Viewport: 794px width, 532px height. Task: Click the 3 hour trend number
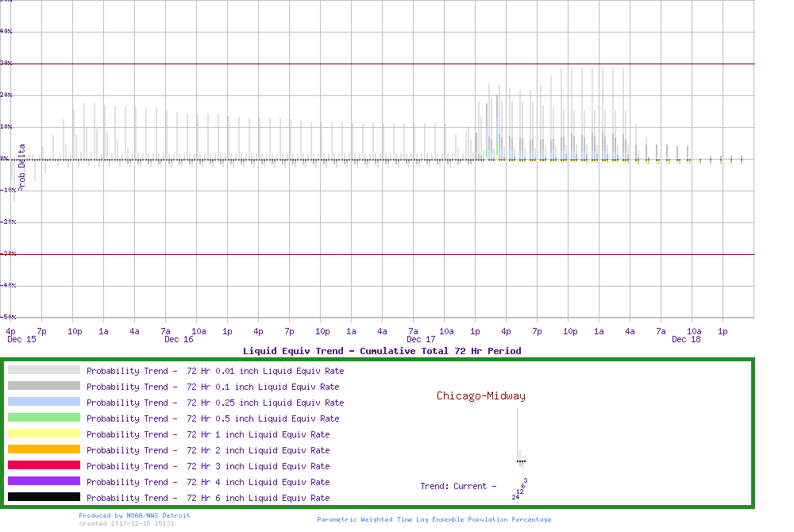526,480
